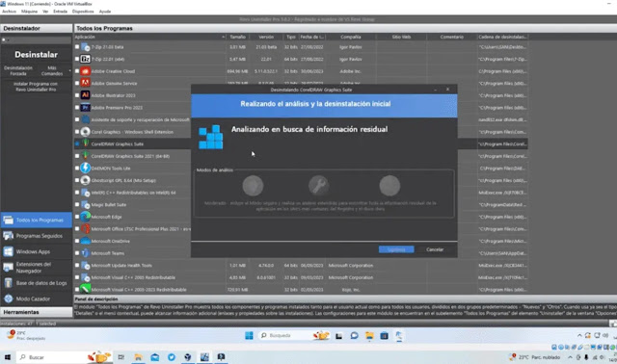Choose the first analysis mode circle icon
The width and height of the screenshot is (617, 364).
tap(253, 186)
